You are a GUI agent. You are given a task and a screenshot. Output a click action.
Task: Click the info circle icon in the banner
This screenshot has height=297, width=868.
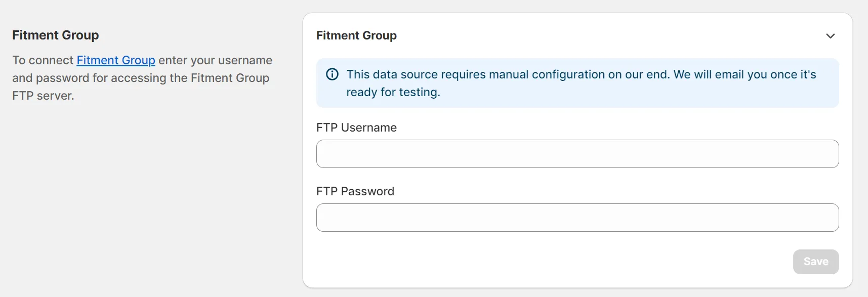click(x=332, y=74)
